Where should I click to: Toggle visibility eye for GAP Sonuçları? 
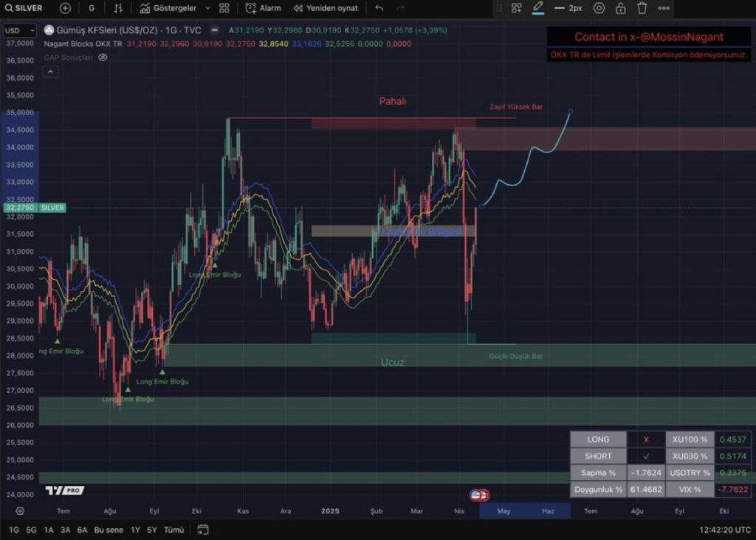103,58
